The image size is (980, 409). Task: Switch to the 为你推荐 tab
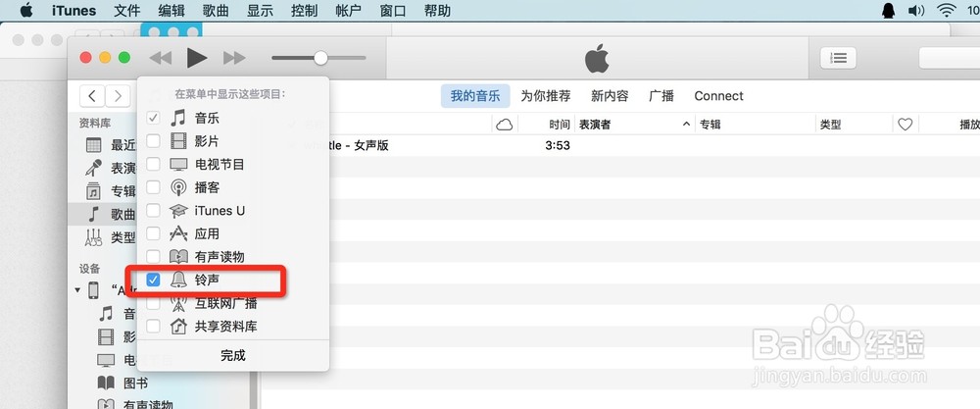point(546,96)
